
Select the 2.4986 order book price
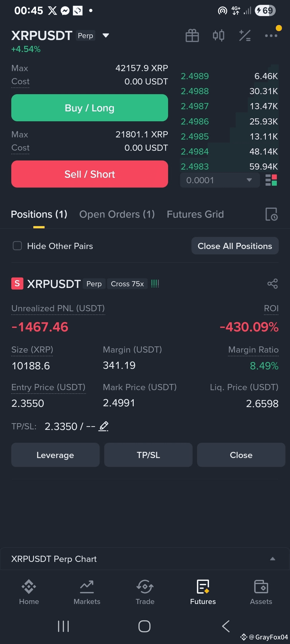[x=195, y=122]
